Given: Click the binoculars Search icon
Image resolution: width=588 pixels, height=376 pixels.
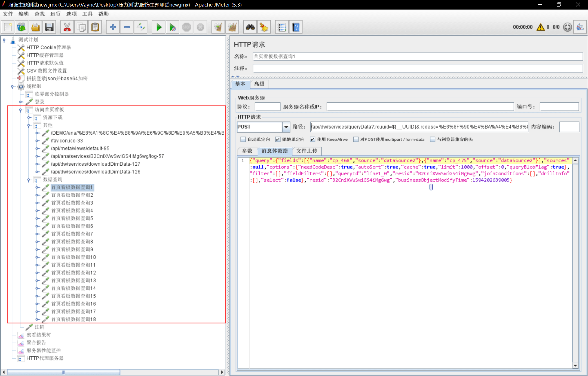Looking at the screenshot, I should (250, 27).
